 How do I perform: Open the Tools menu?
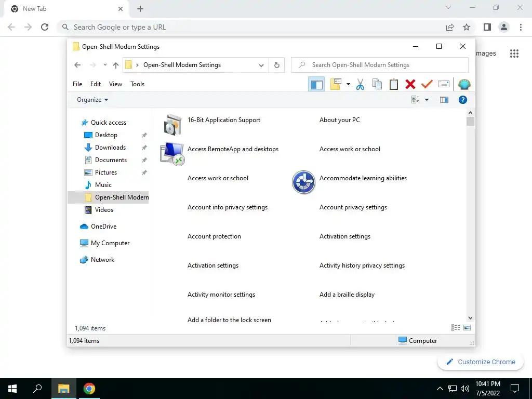pyautogui.click(x=137, y=84)
